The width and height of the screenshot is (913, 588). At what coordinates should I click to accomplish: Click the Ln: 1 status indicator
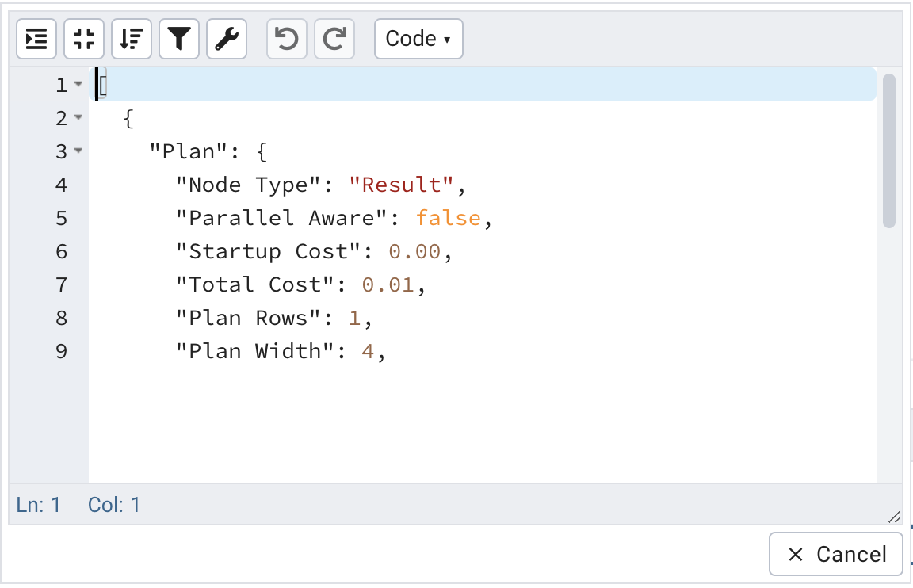point(39,504)
